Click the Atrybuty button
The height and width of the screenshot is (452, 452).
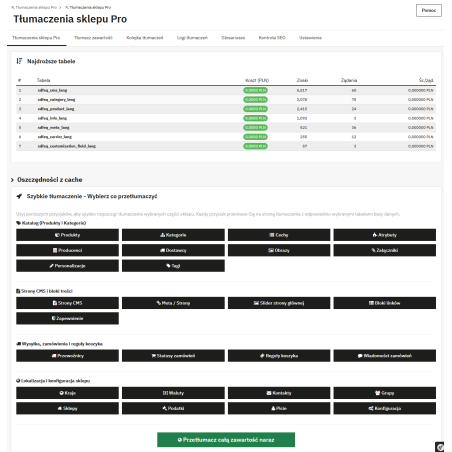pyautogui.click(x=385, y=235)
